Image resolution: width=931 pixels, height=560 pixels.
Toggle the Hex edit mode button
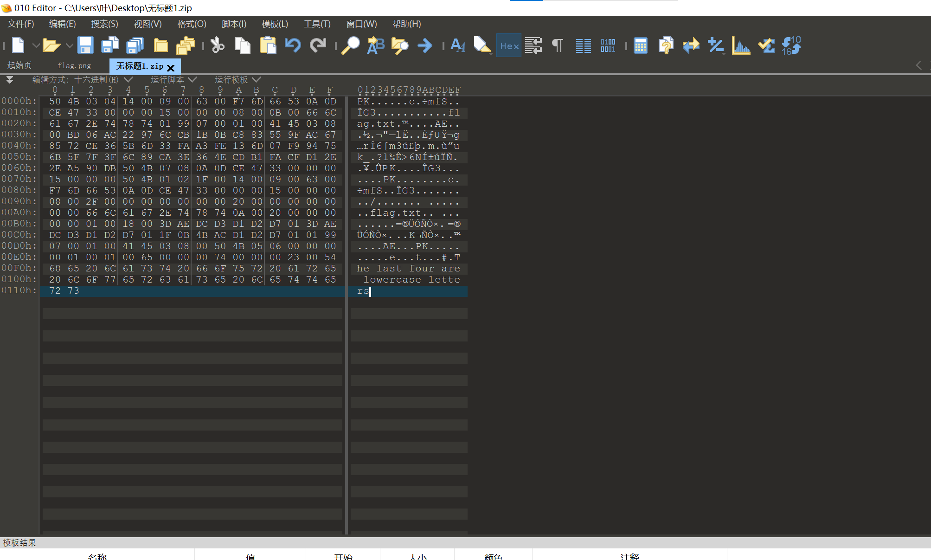coord(509,45)
